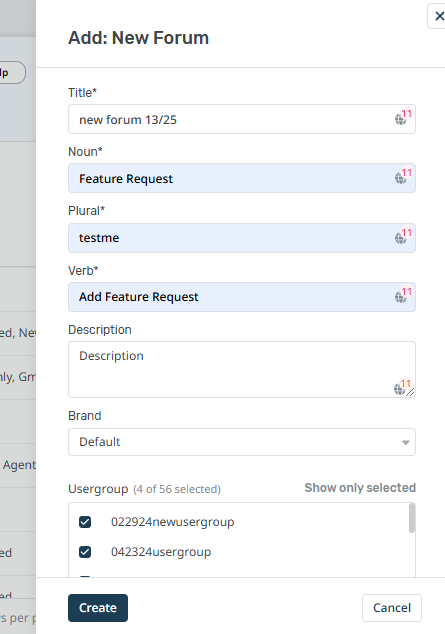Click the Create button
This screenshot has width=445, height=634.
[x=98, y=608]
